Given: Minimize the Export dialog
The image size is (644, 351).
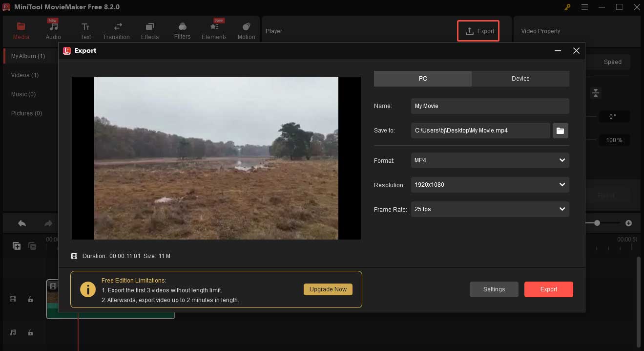Looking at the screenshot, I should click(558, 51).
